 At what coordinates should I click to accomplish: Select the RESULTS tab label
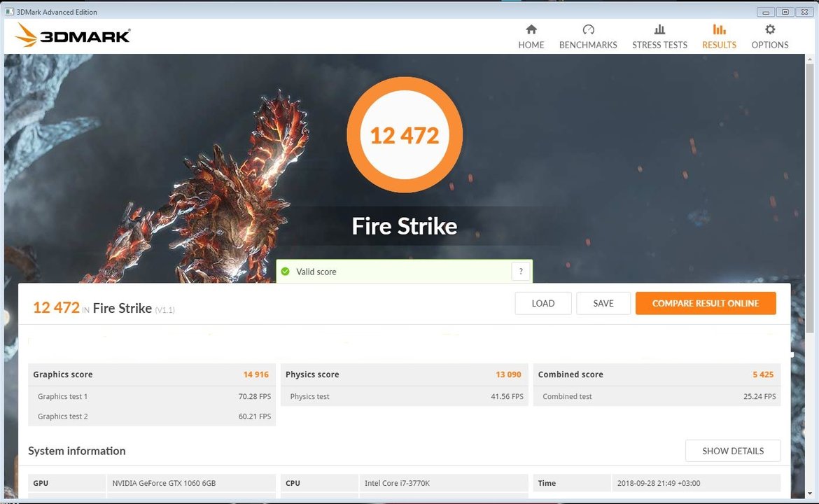pyautogui.click(x=719, y=45)
